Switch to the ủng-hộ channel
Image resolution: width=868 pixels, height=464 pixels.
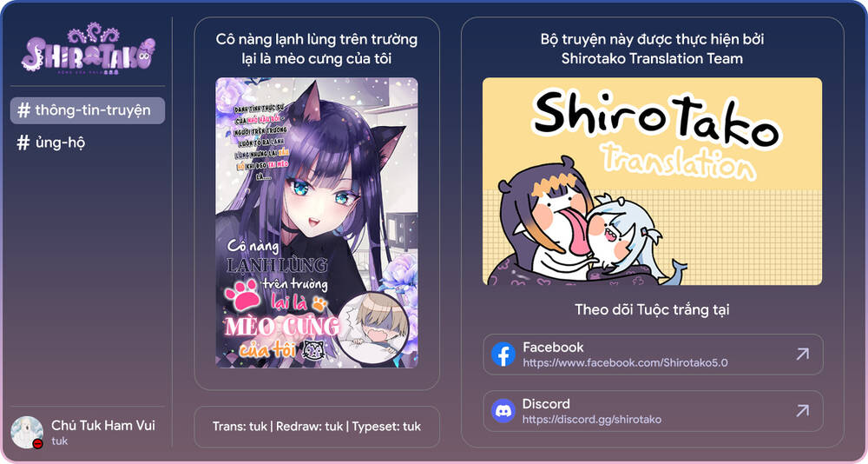click(51, 143)
